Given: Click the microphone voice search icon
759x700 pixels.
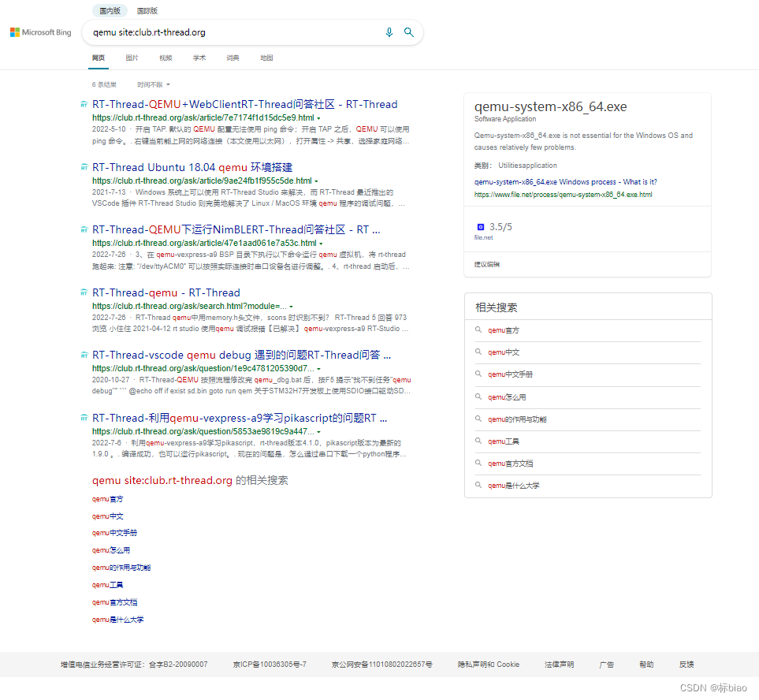Looking at the screenshot, I should pyautogui.click(x=389, y=32).
